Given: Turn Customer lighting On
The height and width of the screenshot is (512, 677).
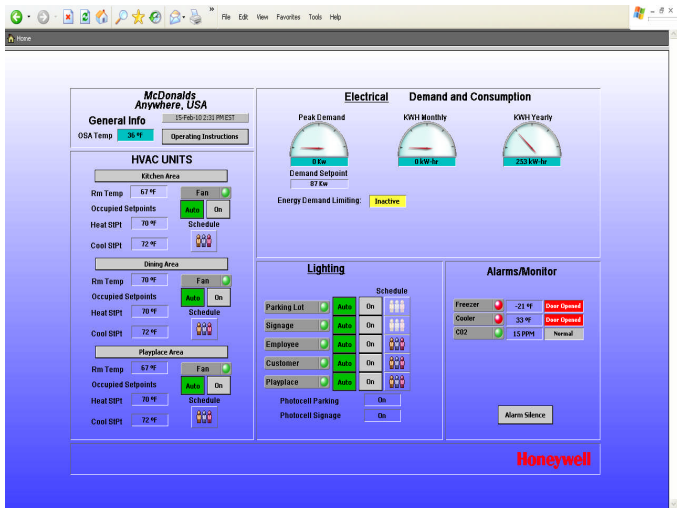Looking at the screenshot, I should (370, 363).
